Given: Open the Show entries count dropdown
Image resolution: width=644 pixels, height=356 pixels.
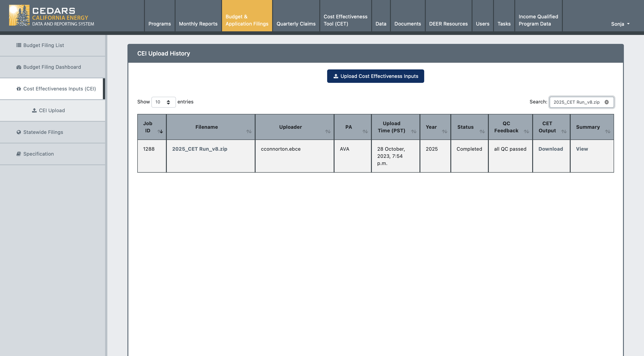Looking at the screenshot, I should point(163,102).
